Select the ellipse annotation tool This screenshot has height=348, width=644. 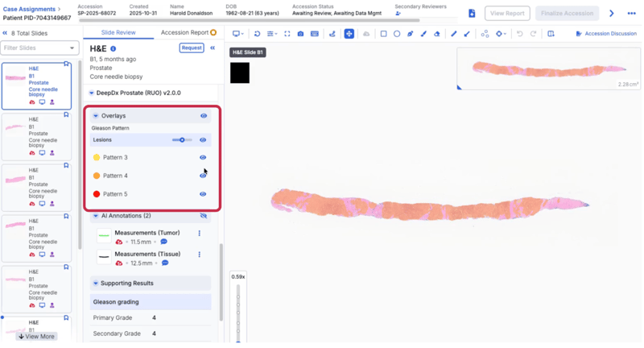click(x=397, y=34)
